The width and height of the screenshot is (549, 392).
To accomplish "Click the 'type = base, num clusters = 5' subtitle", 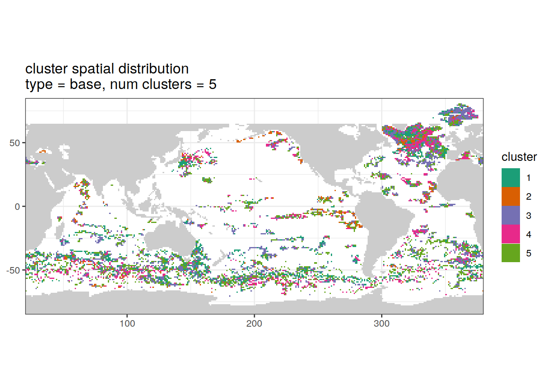I will point(121,84).
